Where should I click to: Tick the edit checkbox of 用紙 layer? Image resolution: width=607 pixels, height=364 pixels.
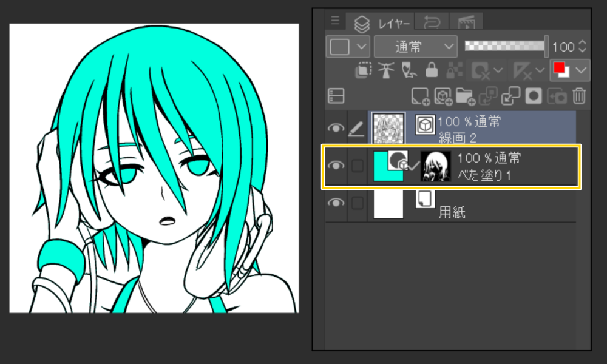point(357,203)
